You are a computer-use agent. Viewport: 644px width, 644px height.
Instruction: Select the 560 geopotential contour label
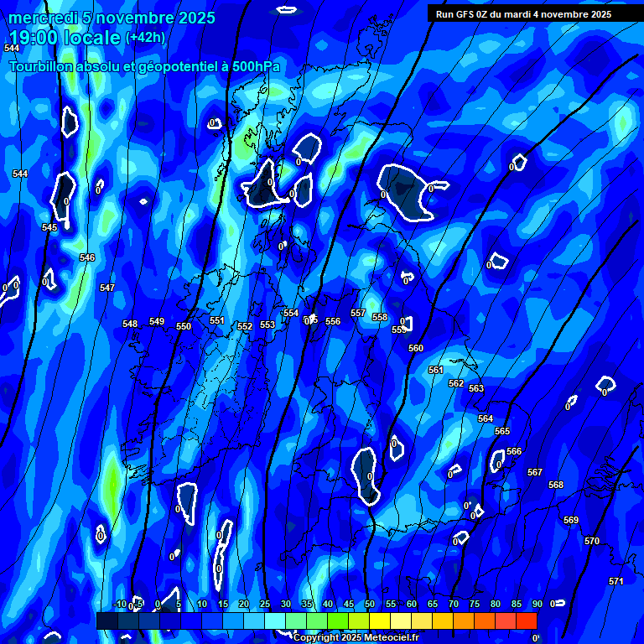(416, 348)
